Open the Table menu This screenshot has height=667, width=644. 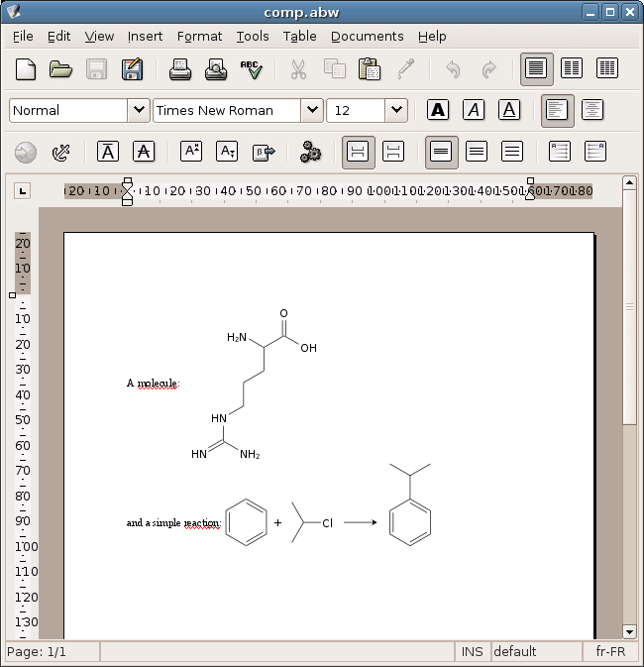click(299, 37)
